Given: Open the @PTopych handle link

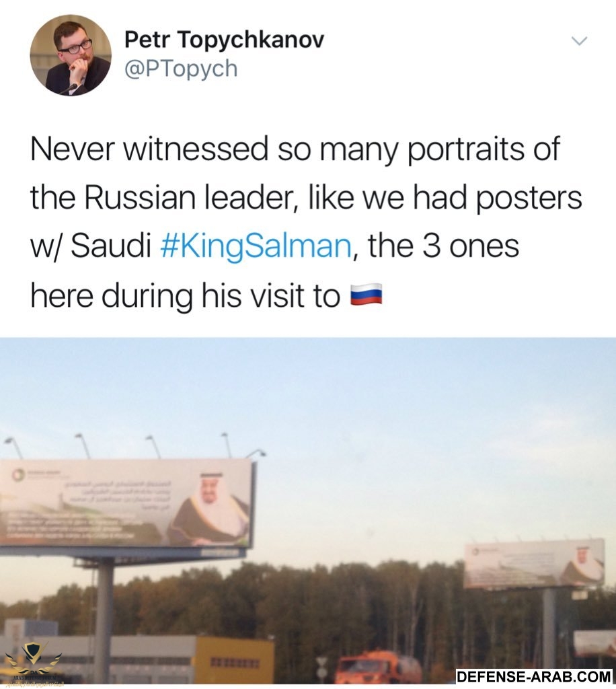Looking at the screenshot, I should (x=181, y=69).
